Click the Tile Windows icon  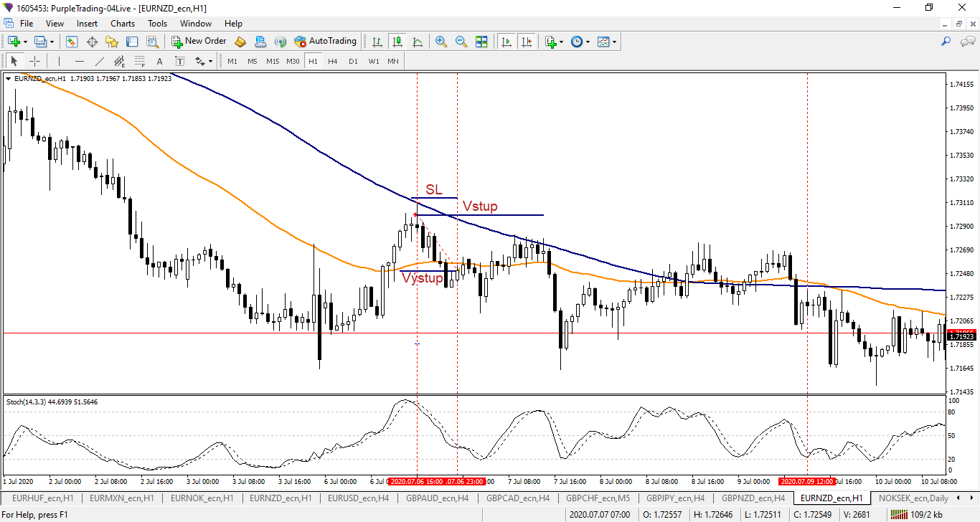click(x=481, y=42)
